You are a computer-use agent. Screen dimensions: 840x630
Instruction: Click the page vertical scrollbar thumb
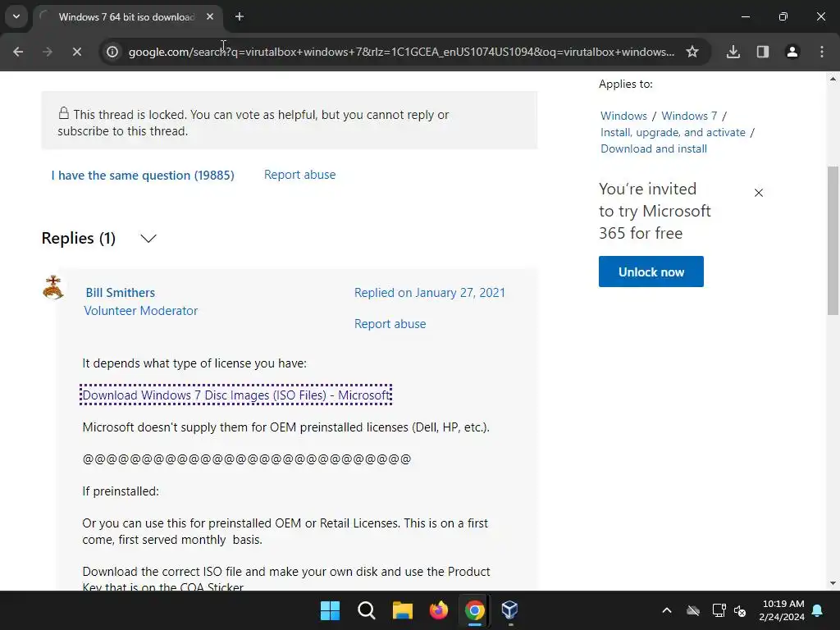[x=833, y=240]
